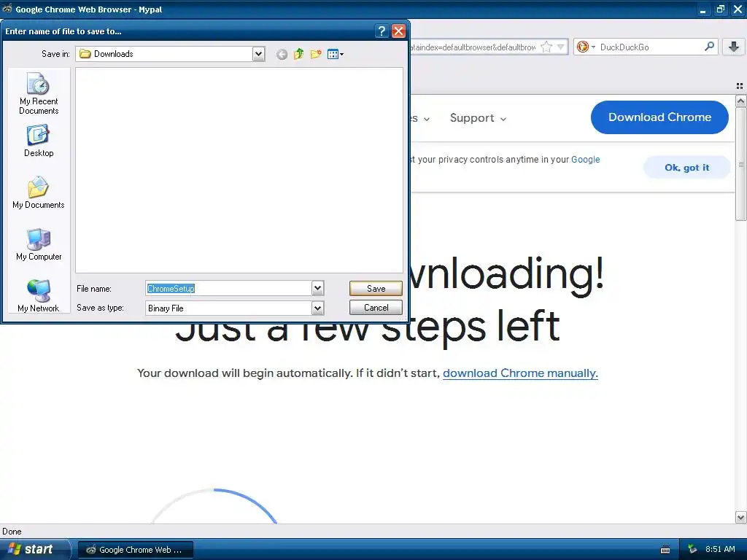The width and height of the screenshot is (747, 560).
Task: Click the File name input field
Action: click(x=228, y=288)
